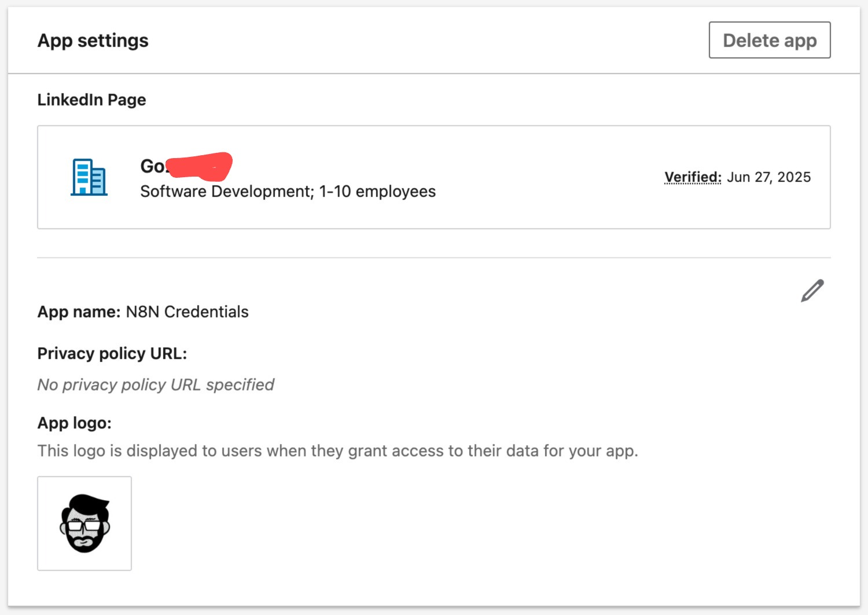Click the Jun 27, 2025 verification date
Image resolution: width=868 pixels, height=615 pixels.
768,177
